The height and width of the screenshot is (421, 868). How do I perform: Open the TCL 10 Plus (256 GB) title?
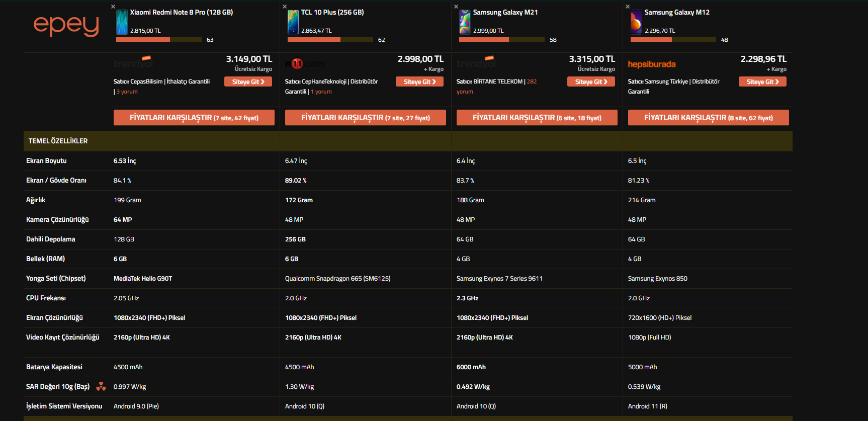click(332, 12)
